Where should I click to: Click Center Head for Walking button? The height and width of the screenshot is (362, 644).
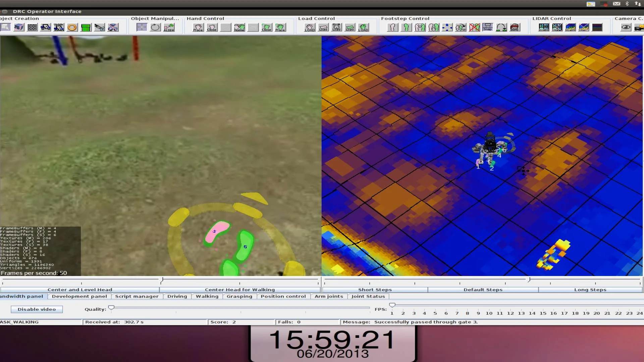(x=240, y=290)
